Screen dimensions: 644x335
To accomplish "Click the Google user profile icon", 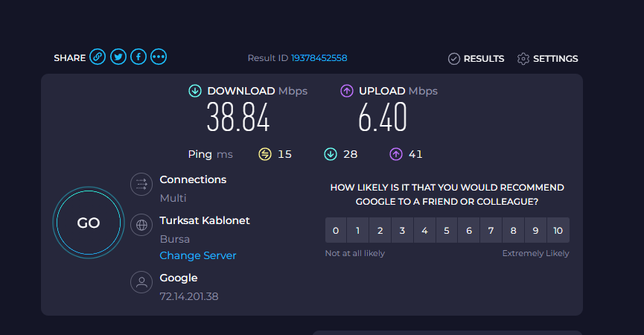I will [x=141, y=282].
